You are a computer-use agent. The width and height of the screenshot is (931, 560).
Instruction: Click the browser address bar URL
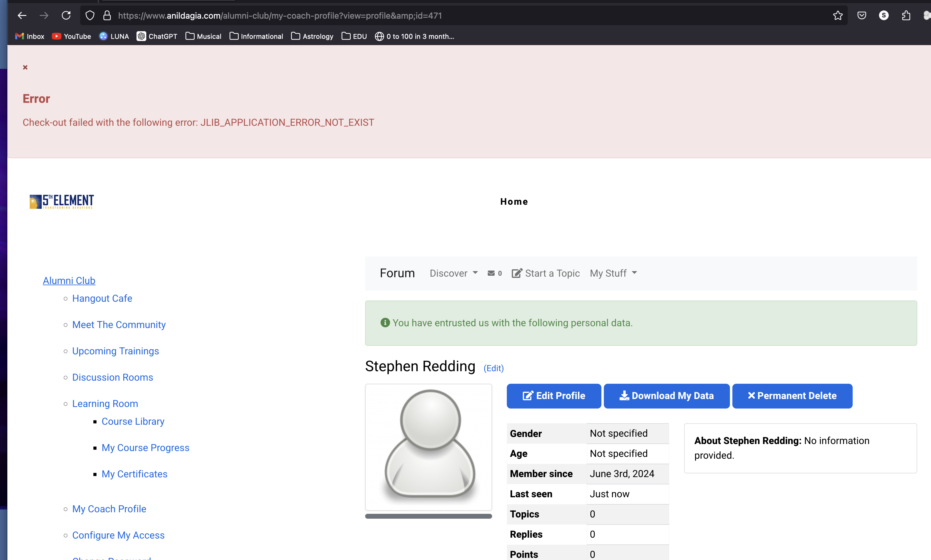tap(280, 16)
